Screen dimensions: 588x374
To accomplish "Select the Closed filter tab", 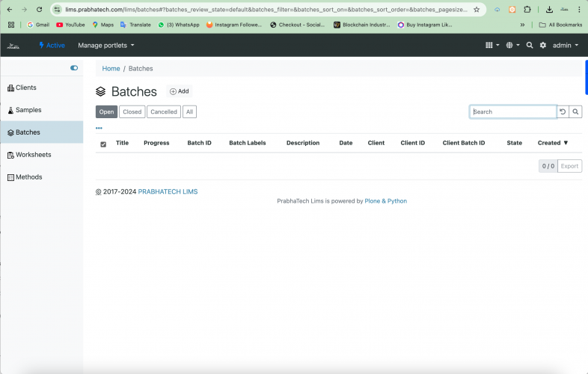I will coord(132,111).
